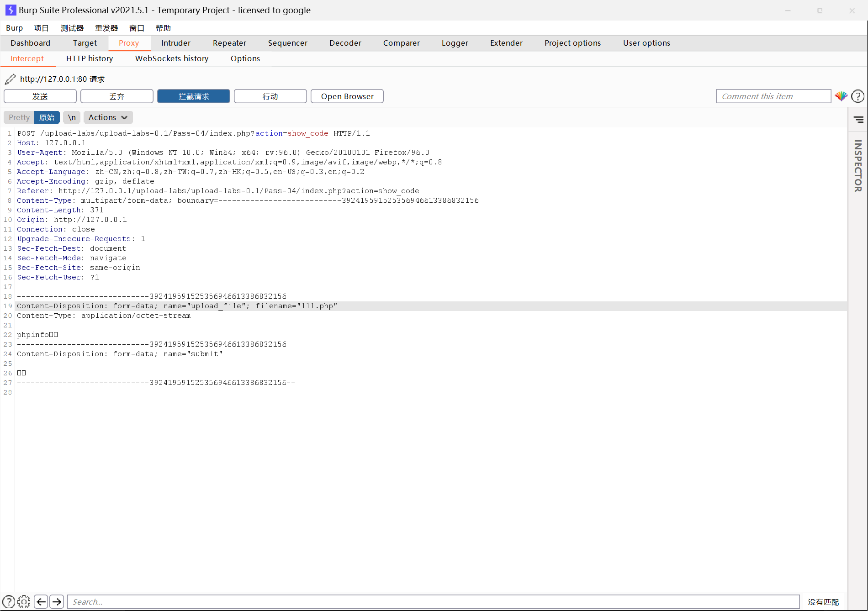Toggle the 拦截请求 intercept button
868x611 pixels.
tap(194, 96)
